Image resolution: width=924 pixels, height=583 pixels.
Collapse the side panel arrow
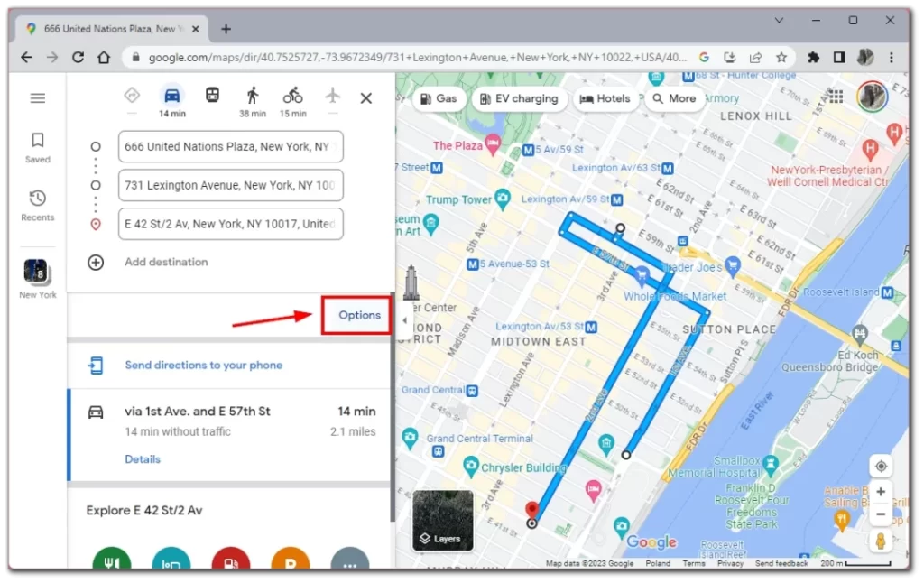(404, 320)
